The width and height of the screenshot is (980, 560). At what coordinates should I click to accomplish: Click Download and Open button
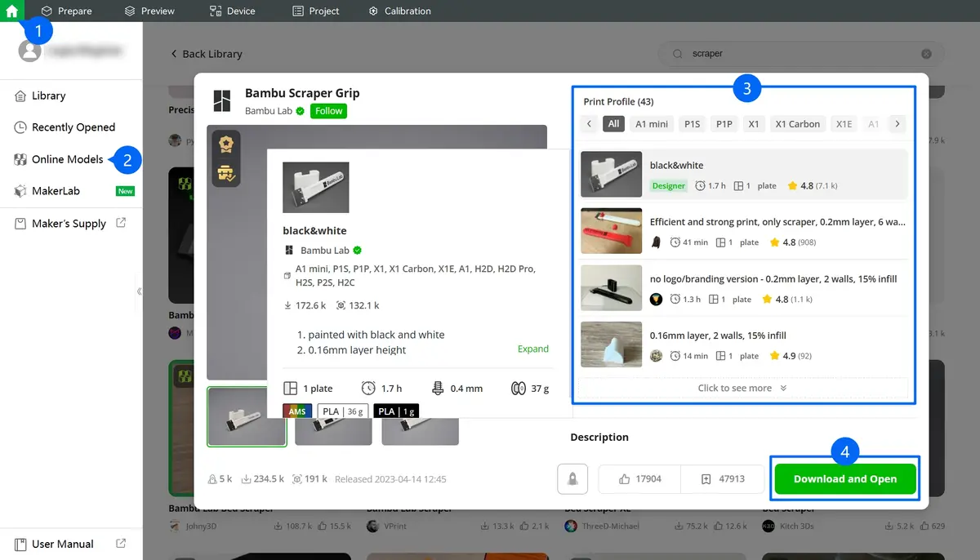[845, 479]
